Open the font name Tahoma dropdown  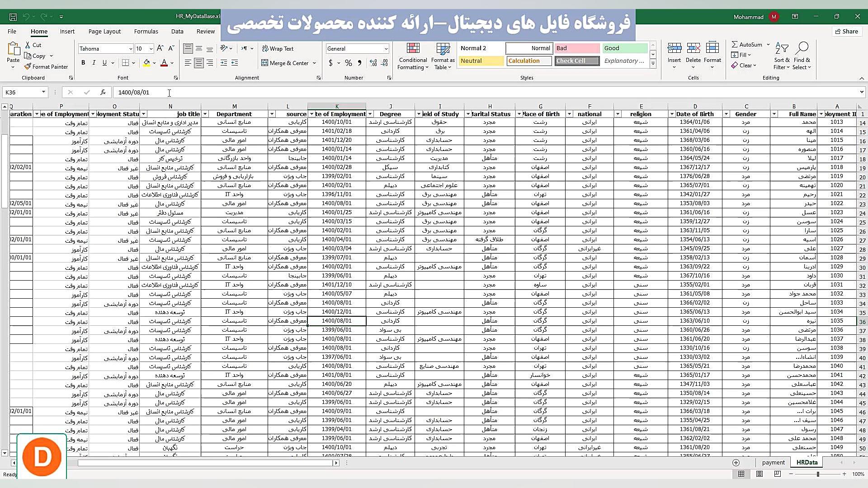pos(131,49)
